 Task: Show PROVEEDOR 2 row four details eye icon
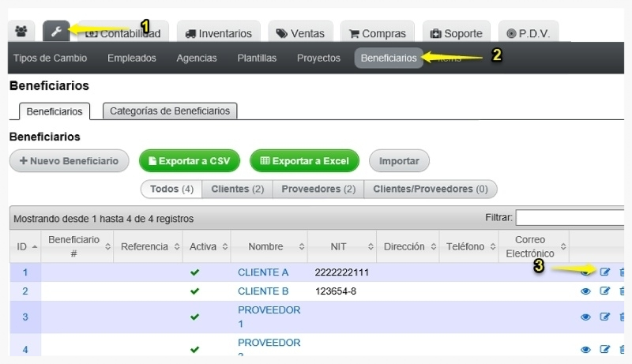coord(585,349)
